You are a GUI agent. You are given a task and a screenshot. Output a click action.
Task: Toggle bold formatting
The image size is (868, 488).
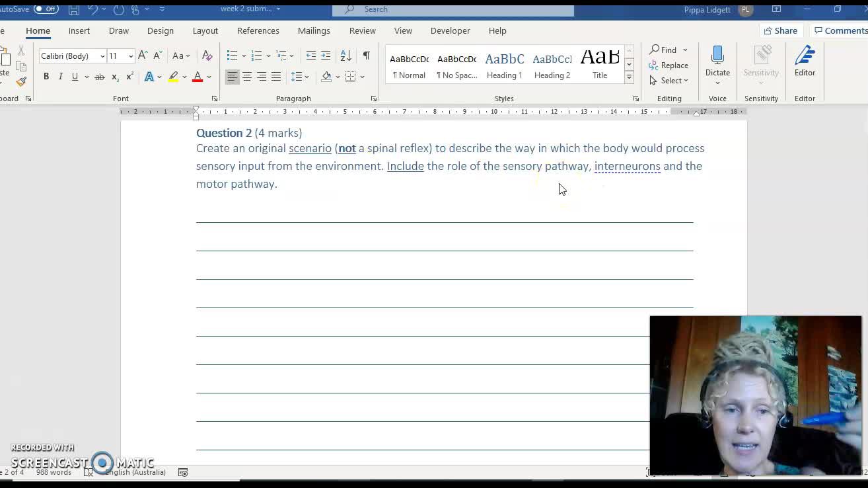point(46,76)
